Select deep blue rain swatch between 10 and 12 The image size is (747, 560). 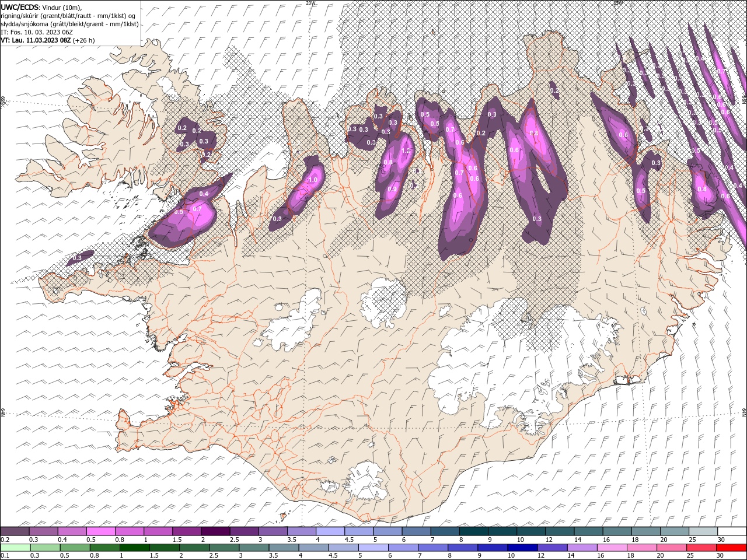[522, 548]
